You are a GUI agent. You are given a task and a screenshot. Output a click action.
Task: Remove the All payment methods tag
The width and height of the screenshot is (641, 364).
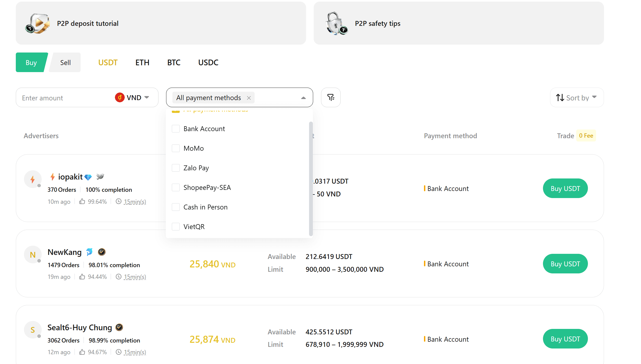coord(249,98)
